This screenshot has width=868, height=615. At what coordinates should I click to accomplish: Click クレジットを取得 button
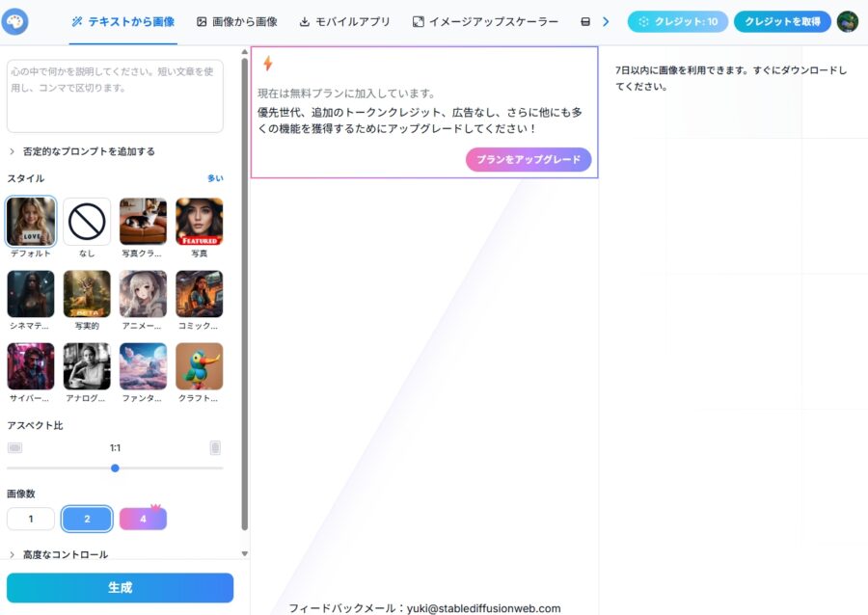[782, 21]
